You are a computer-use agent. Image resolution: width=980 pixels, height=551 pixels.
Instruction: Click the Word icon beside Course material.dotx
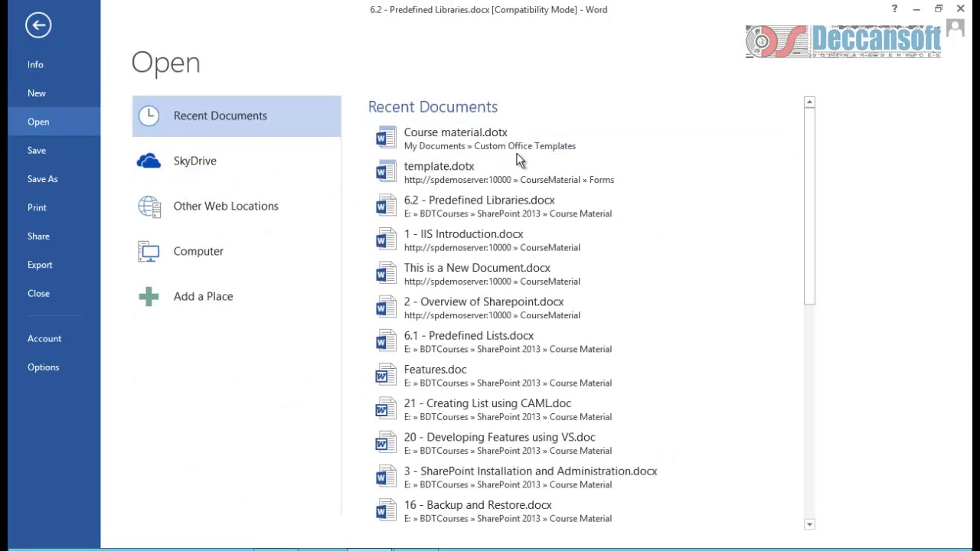click(x=386, y=138)
